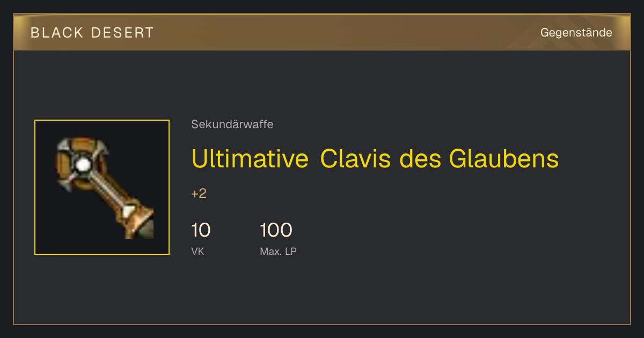This screenshot has width=644, height=338.
Task: Click the Max. LP stat label
Action: 278,251
